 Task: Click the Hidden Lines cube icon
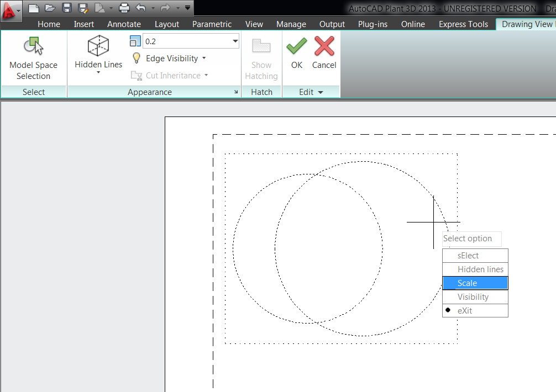click(98, 46)
